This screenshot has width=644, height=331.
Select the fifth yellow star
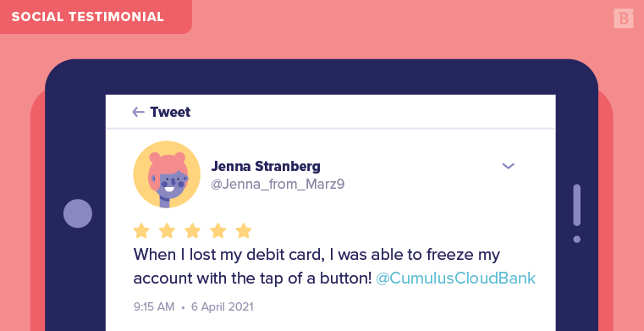244,230
